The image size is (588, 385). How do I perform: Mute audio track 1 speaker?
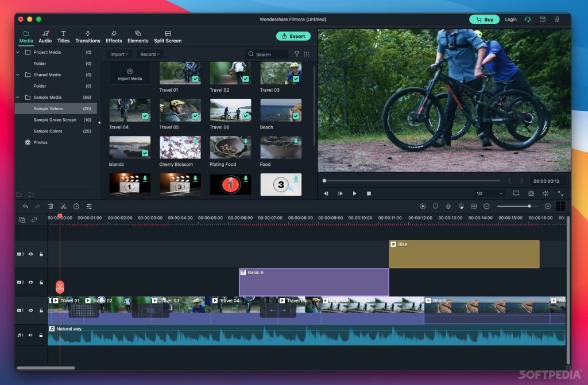pos(31,335)
